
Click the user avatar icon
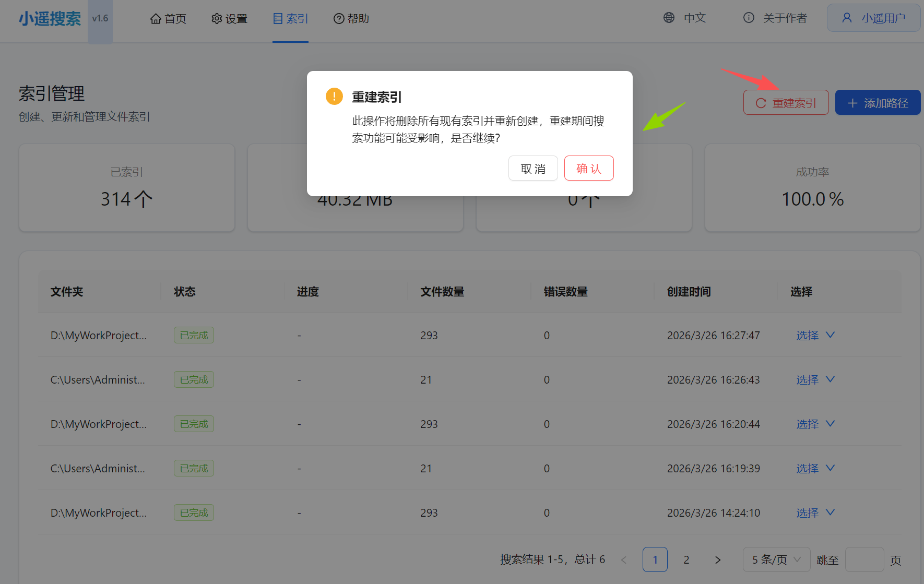(x=847, y=18)
